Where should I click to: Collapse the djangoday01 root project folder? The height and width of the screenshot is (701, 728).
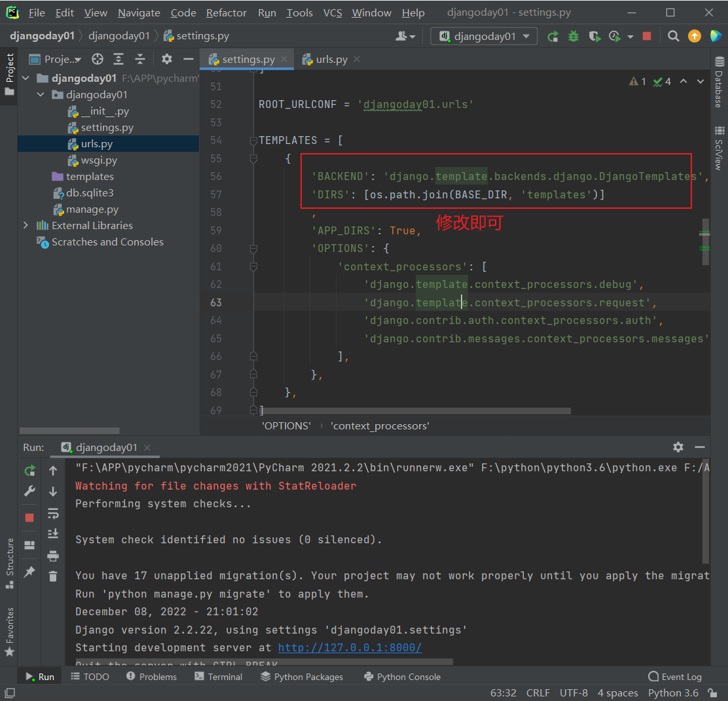[26, 79]
